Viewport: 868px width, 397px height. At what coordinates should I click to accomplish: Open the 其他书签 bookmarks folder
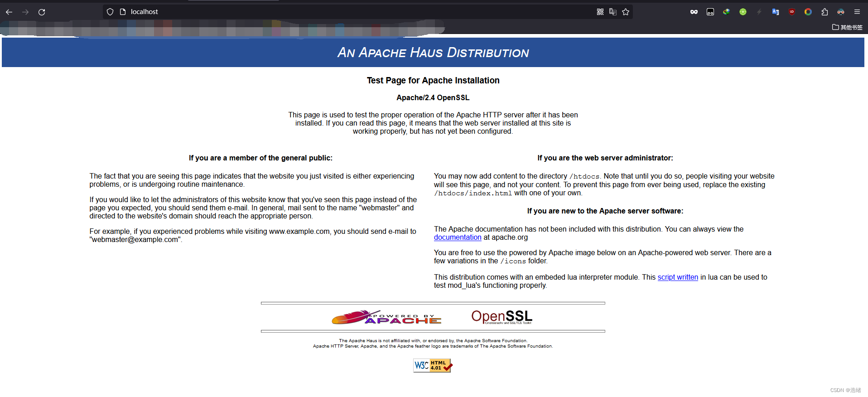847,27
